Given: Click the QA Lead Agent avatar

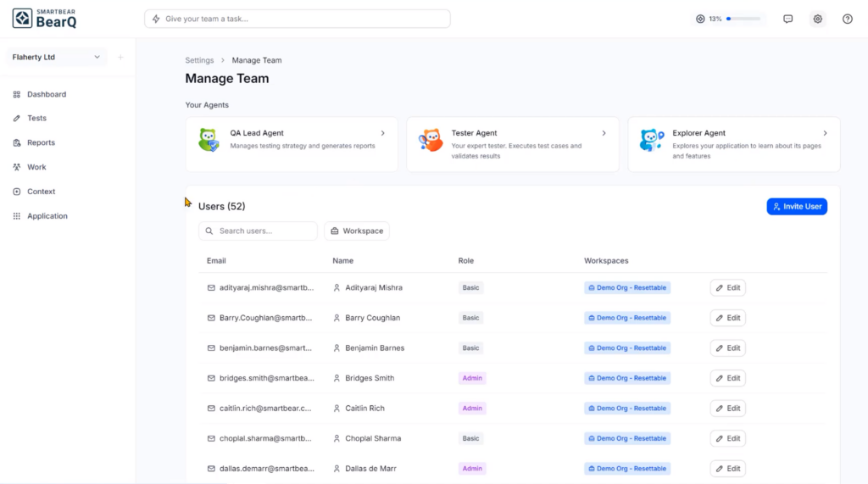Looking at the screenshot, I should click(209, 141).
